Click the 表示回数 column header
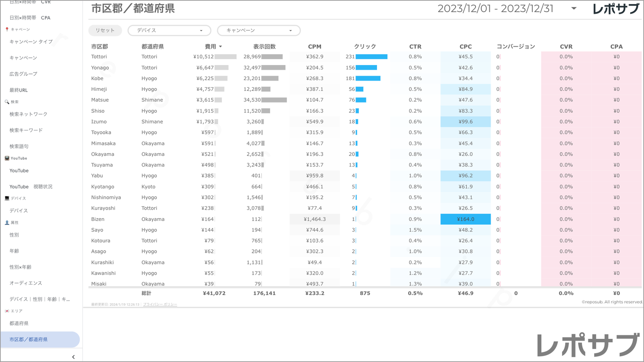 point(264,46)
